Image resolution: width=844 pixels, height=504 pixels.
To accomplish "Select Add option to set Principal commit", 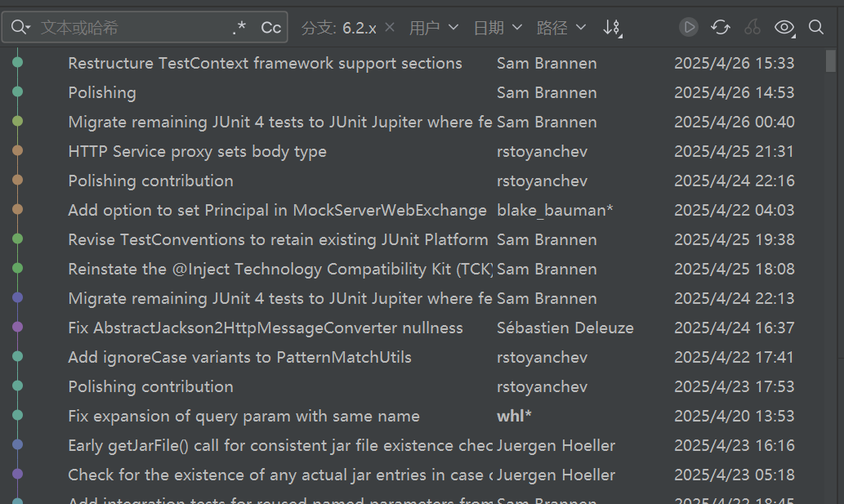I will tap(277, 210).
